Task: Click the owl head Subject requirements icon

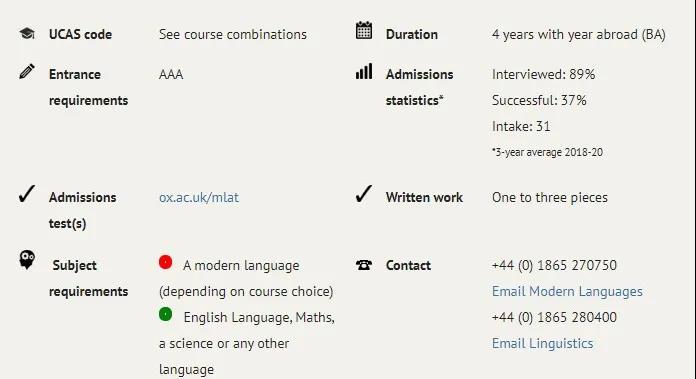Action: [x=27, y=260]
